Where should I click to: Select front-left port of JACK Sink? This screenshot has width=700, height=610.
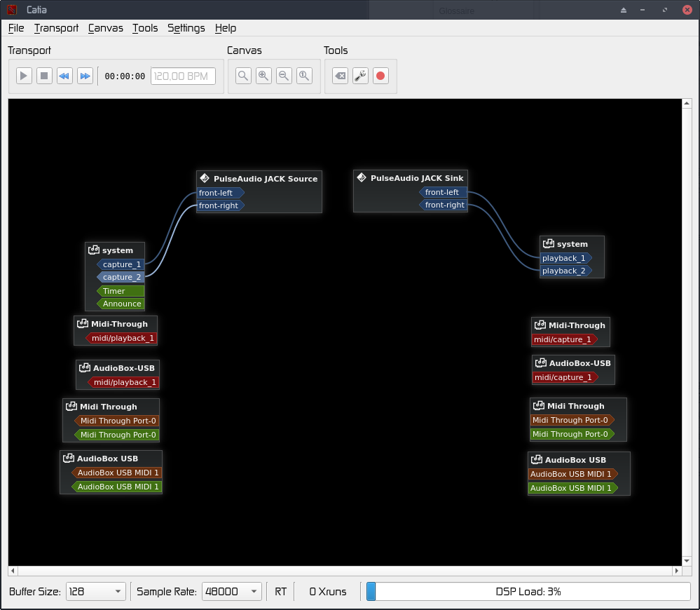point(443,192)
